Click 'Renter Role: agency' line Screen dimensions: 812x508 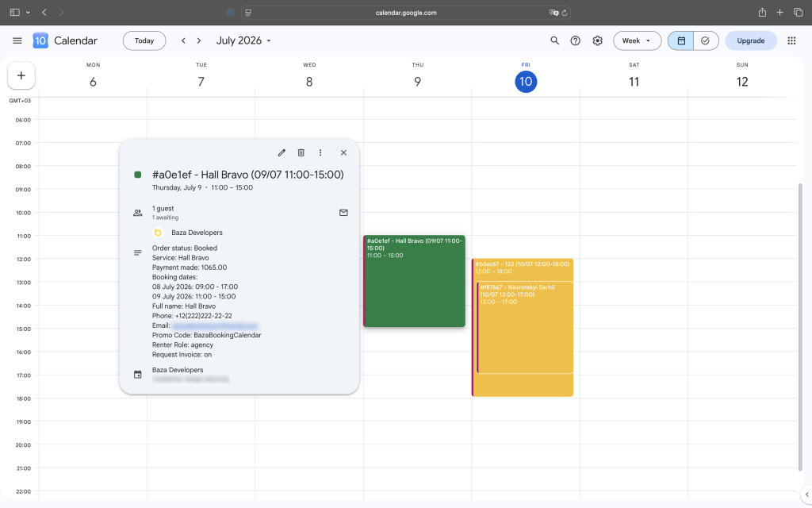183,344
